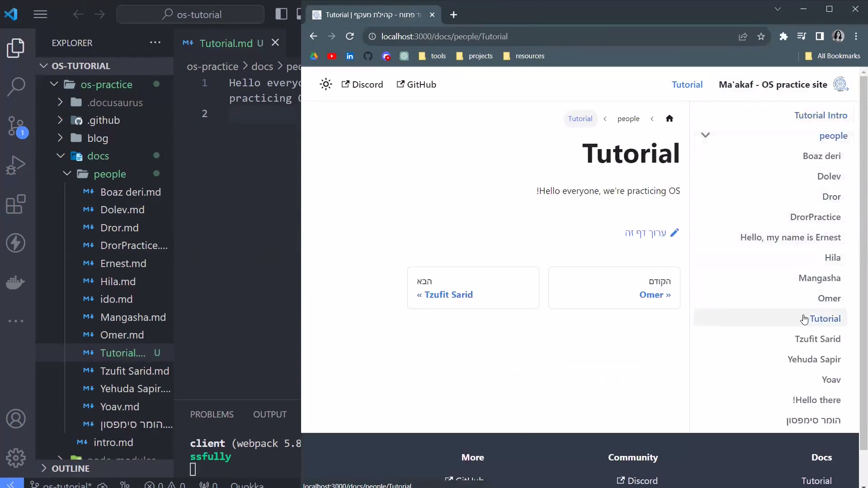Click the browser page vertical scrollbar
This screenshot has width=868, height=488.
863,262
